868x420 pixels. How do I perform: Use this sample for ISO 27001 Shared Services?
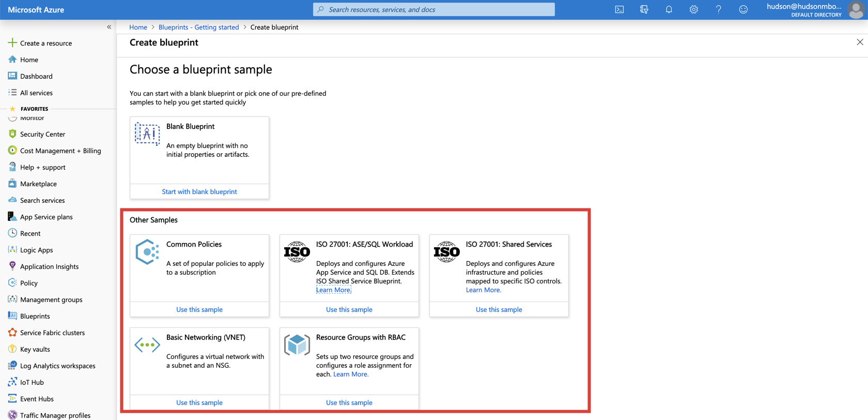point(499,309)
